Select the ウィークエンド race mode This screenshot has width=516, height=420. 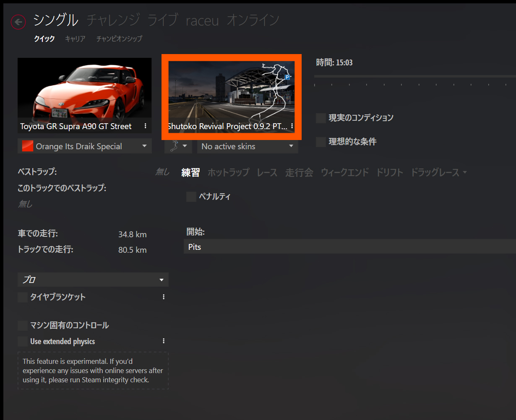coord(345,172)
